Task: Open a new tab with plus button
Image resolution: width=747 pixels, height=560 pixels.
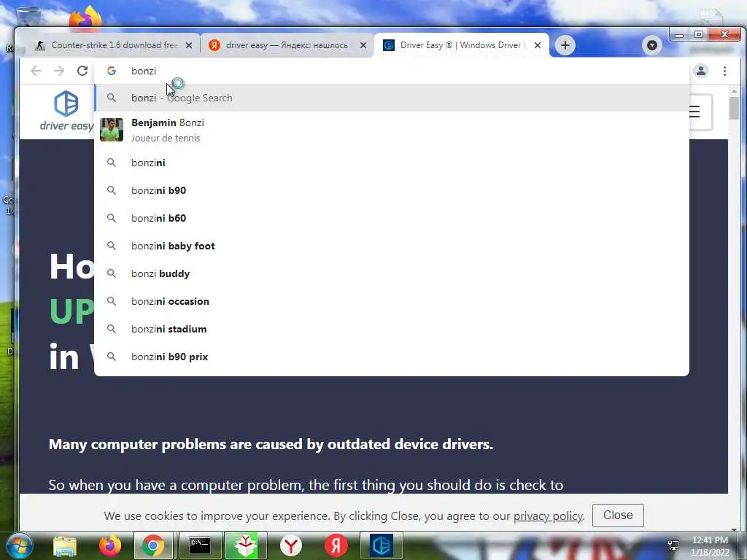Action: point(565,45)
